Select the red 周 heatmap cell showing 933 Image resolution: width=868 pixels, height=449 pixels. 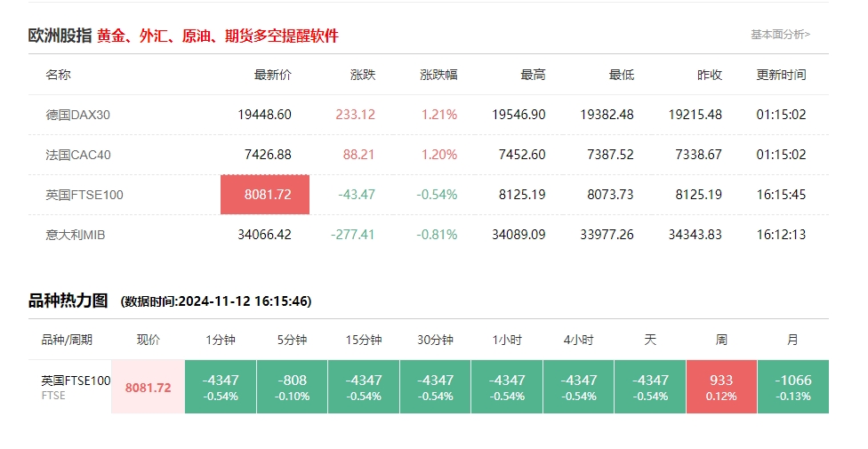coord(721,387)
